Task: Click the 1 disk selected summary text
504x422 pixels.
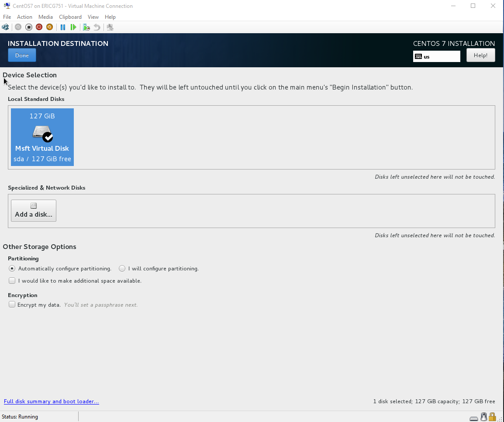Action: (434, 401)
